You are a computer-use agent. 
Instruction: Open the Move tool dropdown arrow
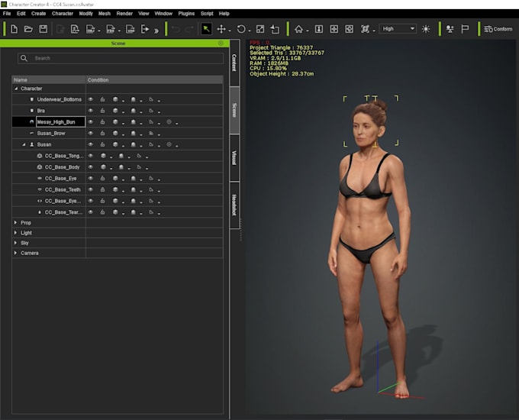(230, 31)
